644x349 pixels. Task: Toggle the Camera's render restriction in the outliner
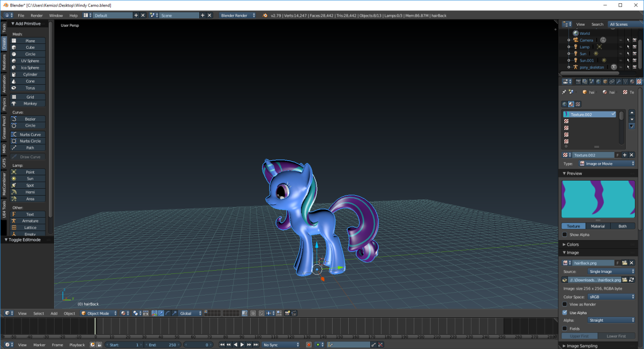(x=634, y=40)
